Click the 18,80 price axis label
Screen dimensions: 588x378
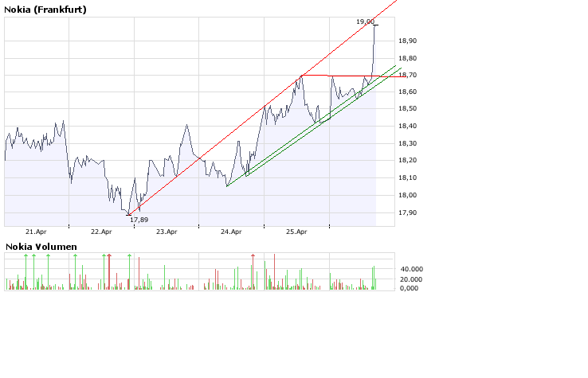[408, 58]
